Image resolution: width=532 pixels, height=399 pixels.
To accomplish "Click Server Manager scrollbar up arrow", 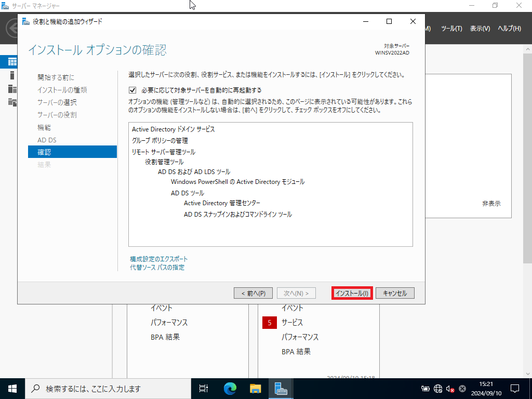I will click(x=528, y=49).
